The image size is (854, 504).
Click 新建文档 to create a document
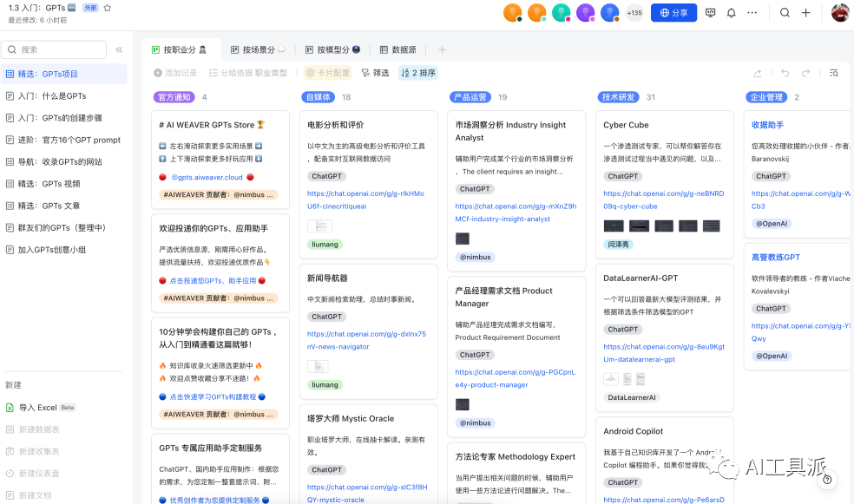click(x=29, y=495)
